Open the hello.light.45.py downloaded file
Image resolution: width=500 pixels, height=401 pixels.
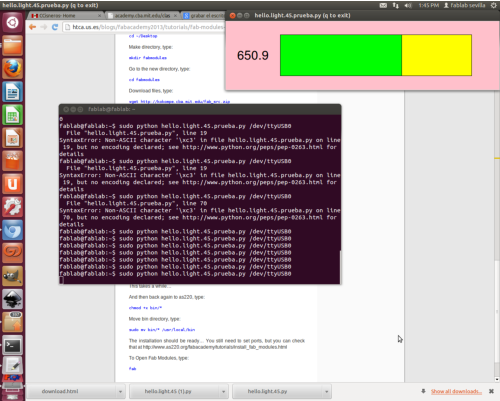[x=278, y=391]
